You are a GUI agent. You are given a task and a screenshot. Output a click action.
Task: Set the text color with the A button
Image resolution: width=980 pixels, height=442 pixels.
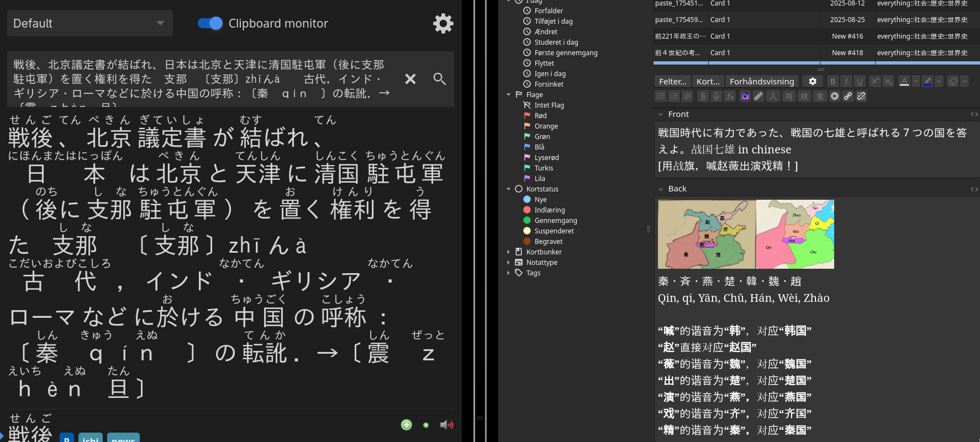904,81
